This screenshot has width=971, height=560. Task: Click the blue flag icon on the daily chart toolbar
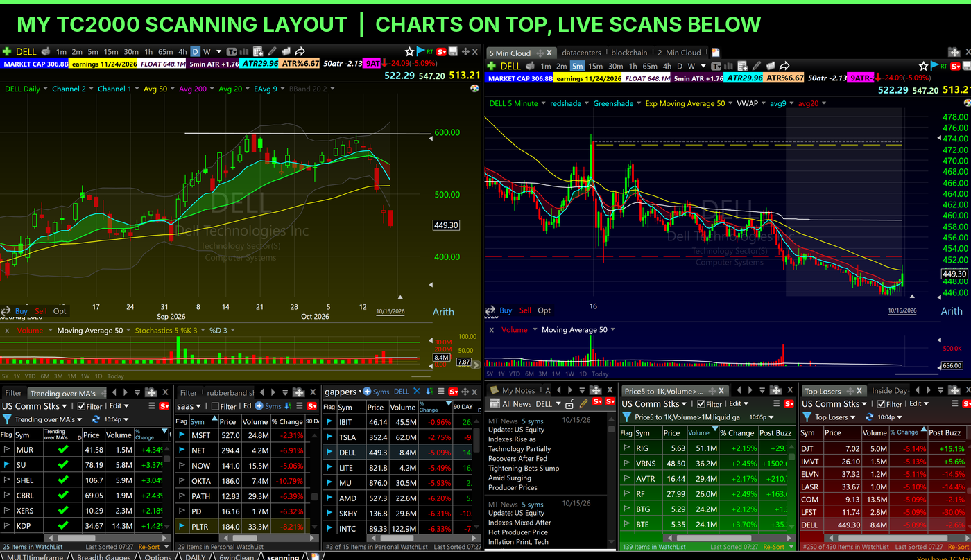tap(420, 51)
